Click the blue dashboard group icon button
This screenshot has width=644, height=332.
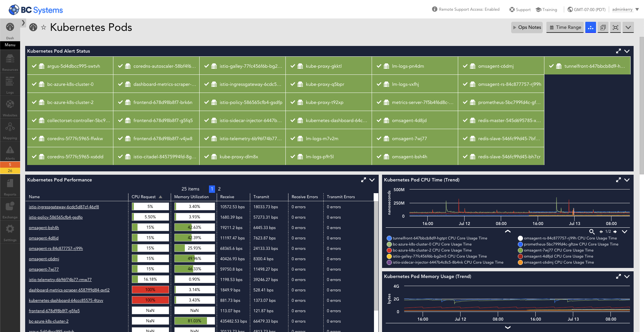(x=591, y=27)
